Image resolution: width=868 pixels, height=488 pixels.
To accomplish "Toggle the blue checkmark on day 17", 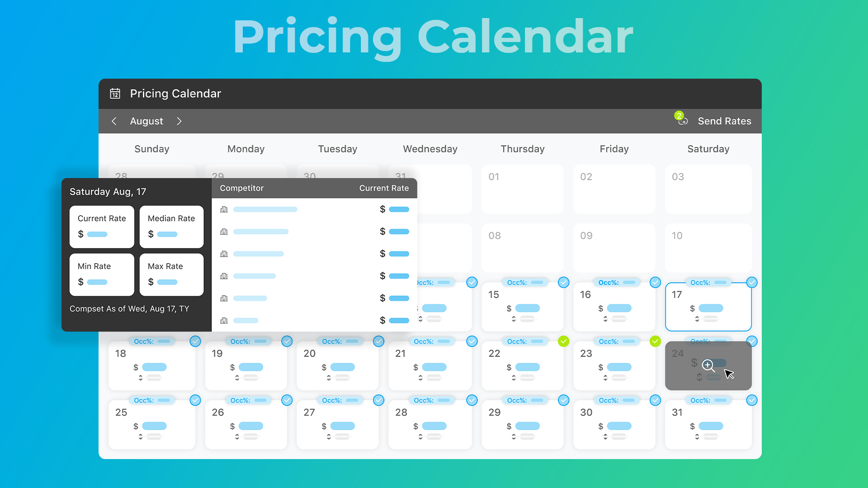I will tap(752, 282).
